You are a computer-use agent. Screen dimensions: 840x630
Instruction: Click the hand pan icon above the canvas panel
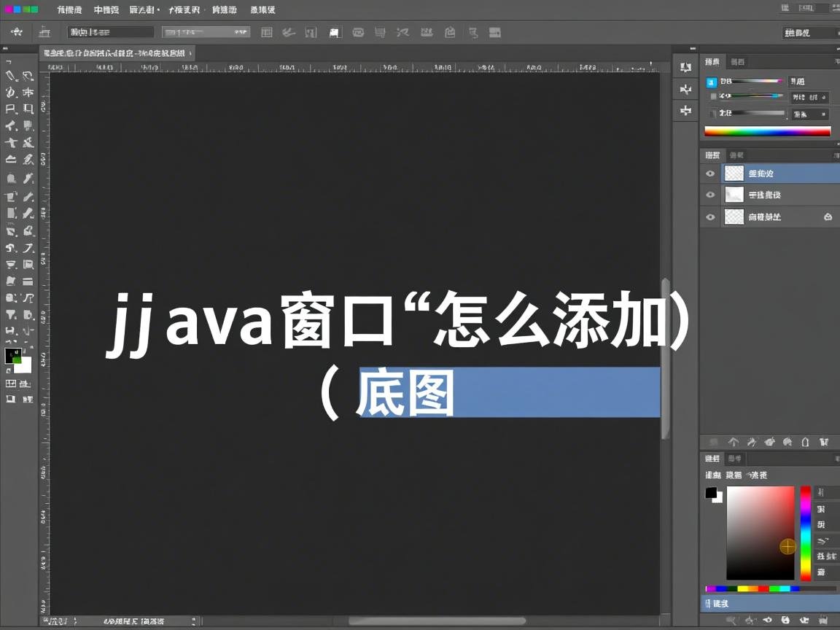[x=685, y=89]
